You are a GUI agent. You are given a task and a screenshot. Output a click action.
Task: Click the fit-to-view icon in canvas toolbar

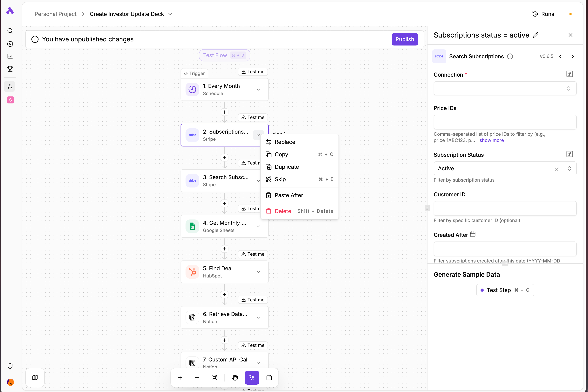click(214, 377)
